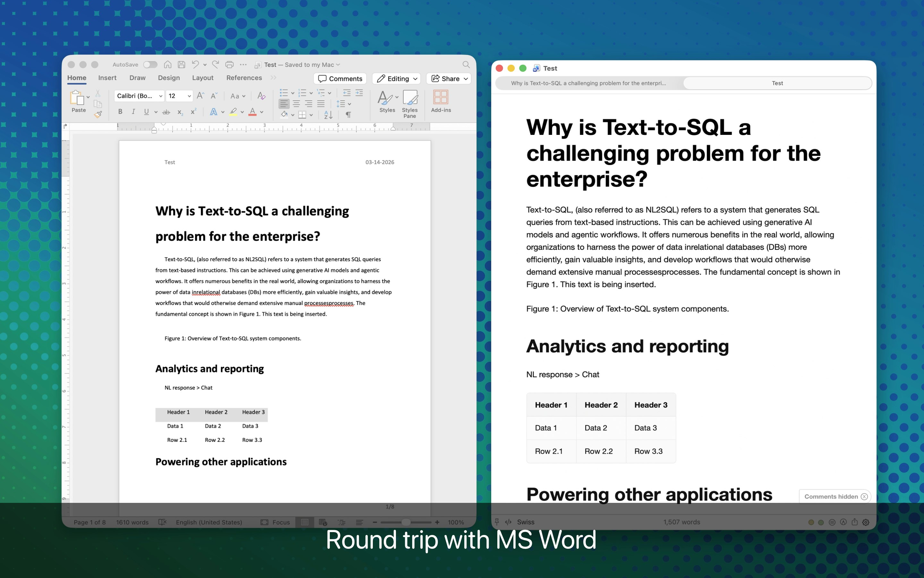This screenshot has height=578, width=924.
Task: Click the Swiss style label in the preview footer
Action: click(x=526, y=522)
